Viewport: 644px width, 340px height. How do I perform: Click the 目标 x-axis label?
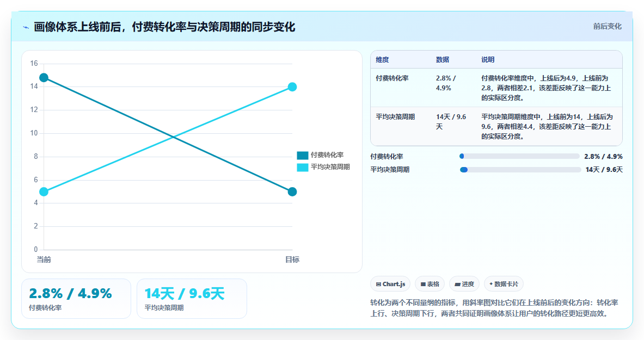(292, 259)
